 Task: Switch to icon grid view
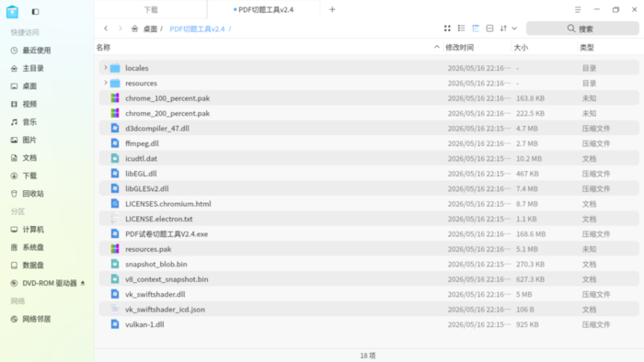[447, 28]
